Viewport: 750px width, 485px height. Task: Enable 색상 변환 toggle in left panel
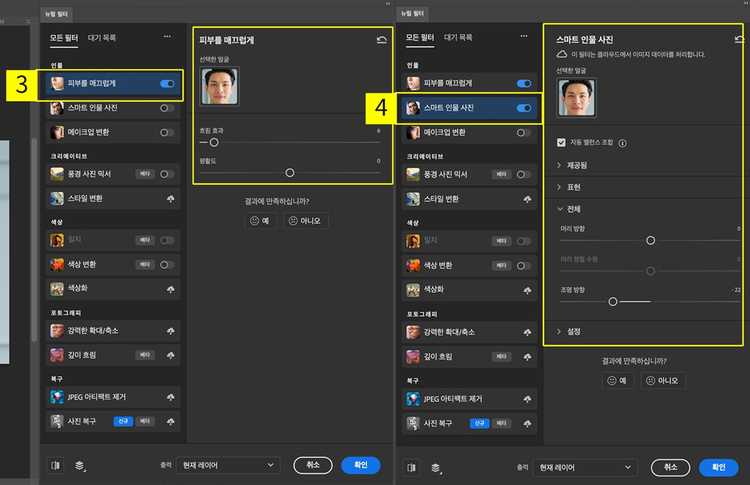pyautogui.click(x=167, y=265)
